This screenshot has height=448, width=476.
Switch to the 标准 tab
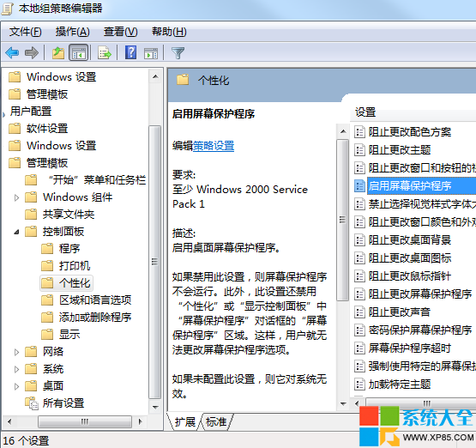(x=216, y=422)
